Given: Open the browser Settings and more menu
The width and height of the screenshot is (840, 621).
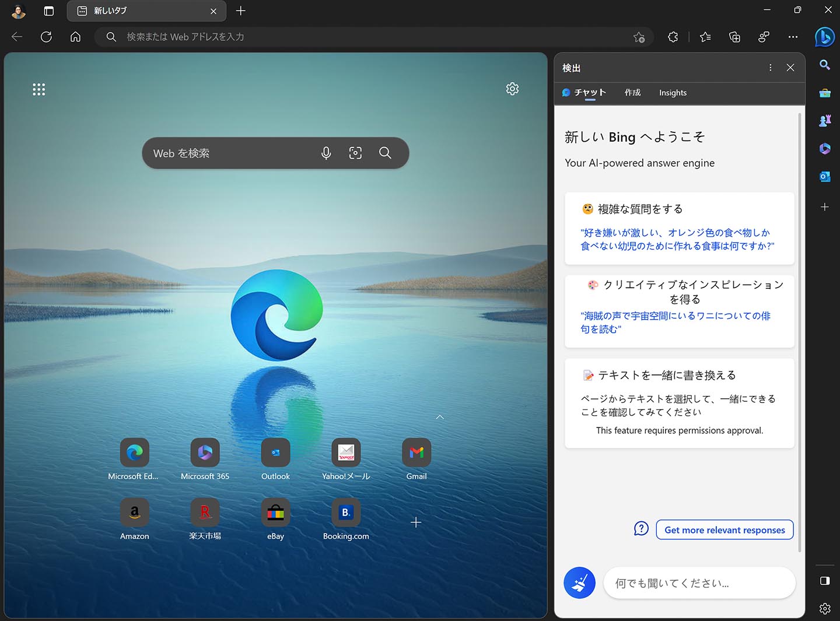Looking at the screenshot, I should pyautogui.click(x=792, y=37).
